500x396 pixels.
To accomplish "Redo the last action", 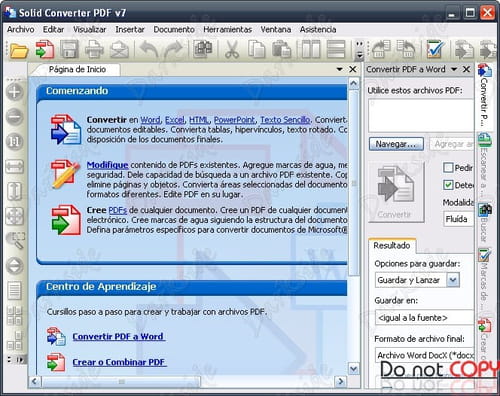I will pos(173,49).
